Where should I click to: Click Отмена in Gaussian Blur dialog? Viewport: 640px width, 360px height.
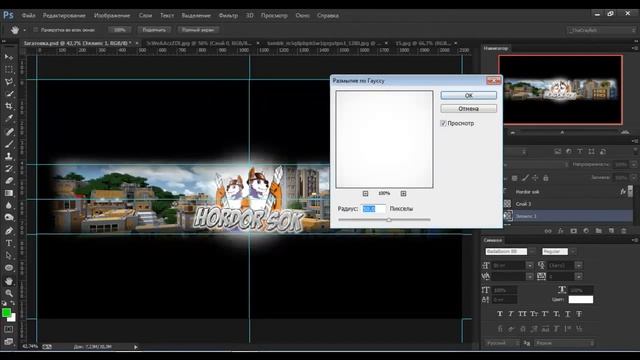coord(469,109)
